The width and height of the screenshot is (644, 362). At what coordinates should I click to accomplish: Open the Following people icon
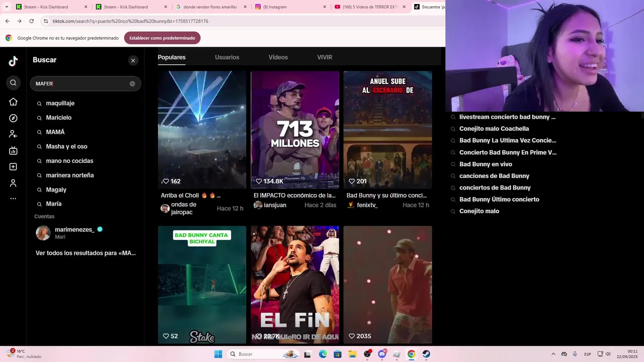[13, 134]
